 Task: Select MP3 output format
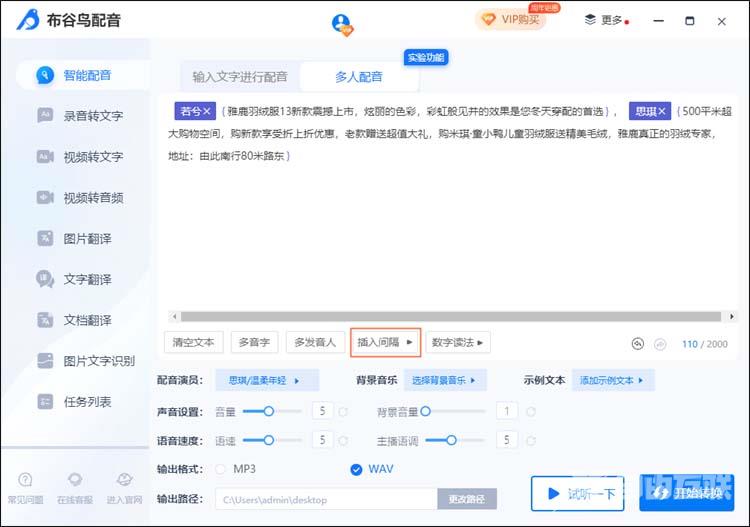tap(221, 469)
